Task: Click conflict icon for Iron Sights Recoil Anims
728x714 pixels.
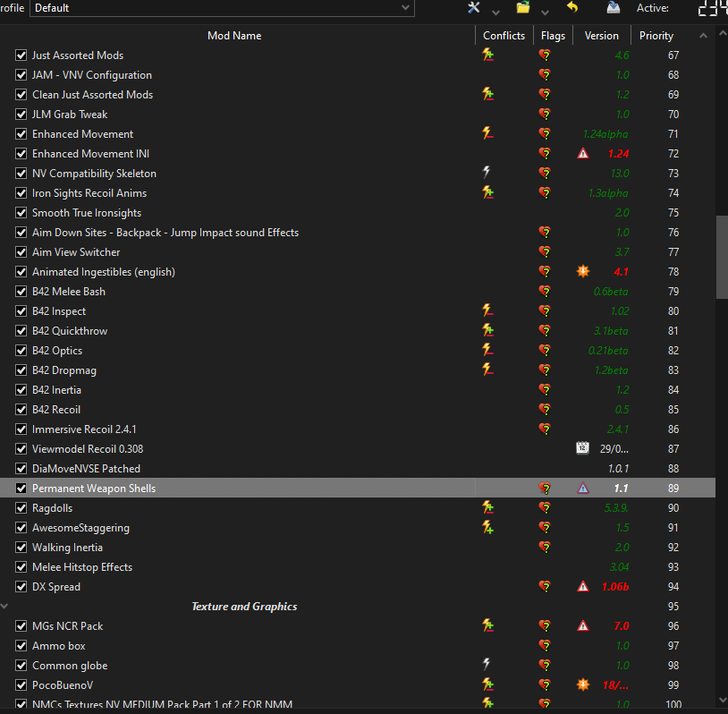Action: [x=487, y=192]
